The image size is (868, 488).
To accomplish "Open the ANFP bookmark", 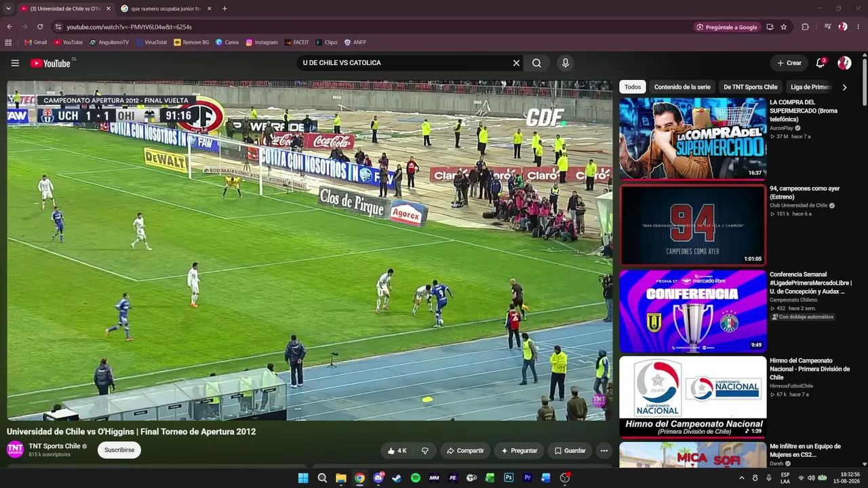I will click(x=355, y=42).
